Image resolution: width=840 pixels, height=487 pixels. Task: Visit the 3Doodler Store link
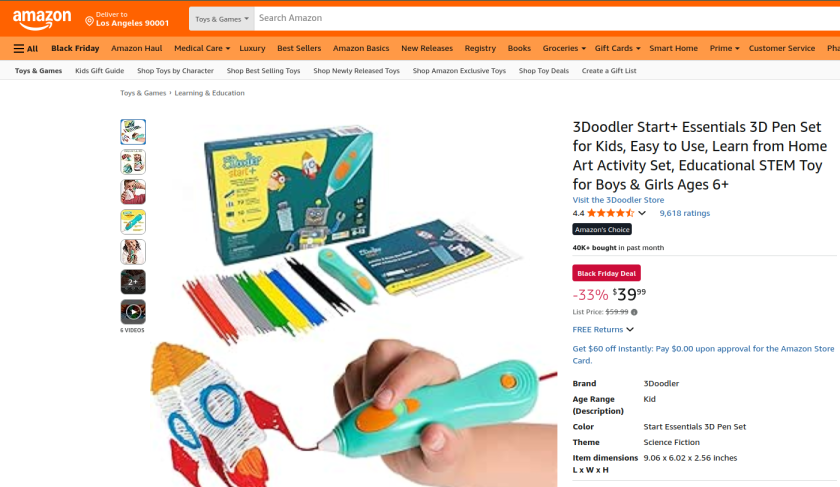618,200
